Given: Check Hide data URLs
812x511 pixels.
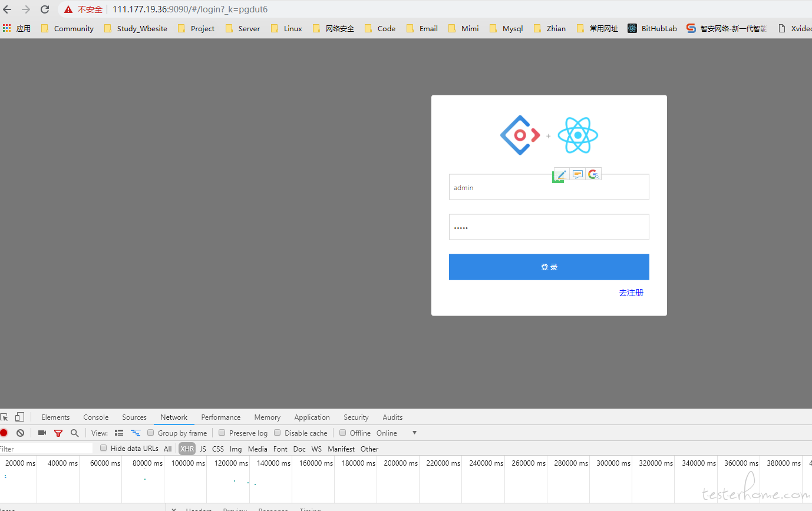Looking at the screenshot, I should pos(104,448).
